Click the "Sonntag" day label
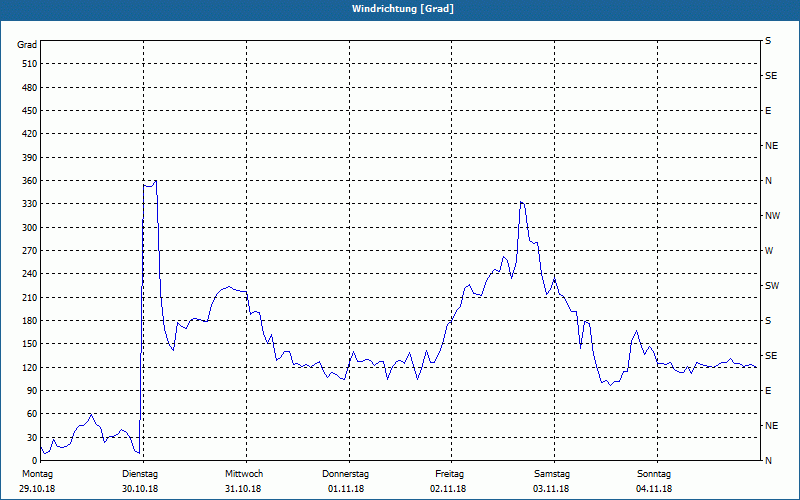Viewport: 800px width, 500px height. tap(654, 474)
